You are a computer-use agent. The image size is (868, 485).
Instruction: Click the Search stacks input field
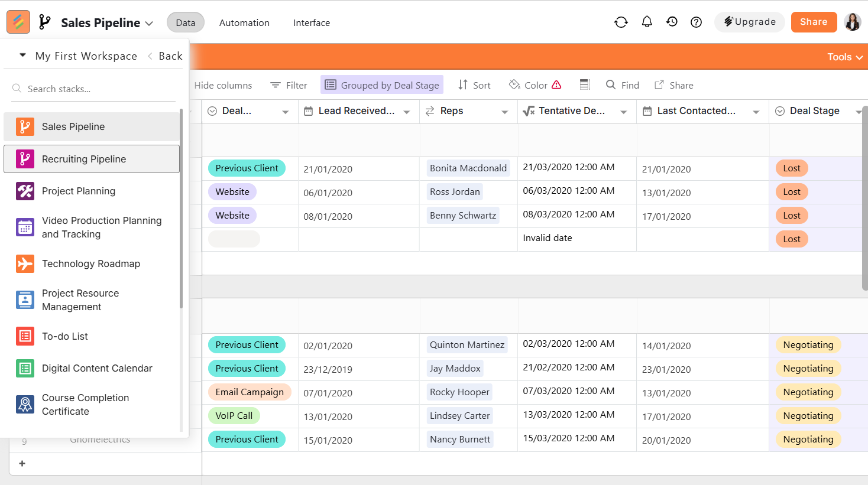95,89
